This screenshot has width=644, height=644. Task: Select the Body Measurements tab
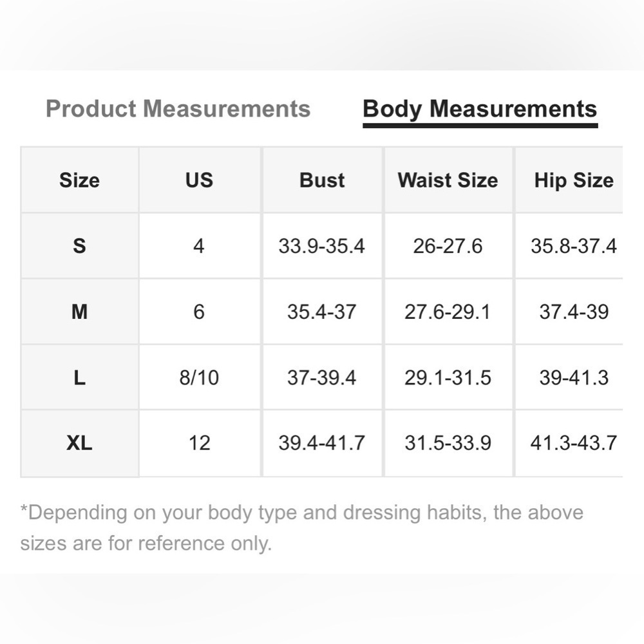point(480,109)
